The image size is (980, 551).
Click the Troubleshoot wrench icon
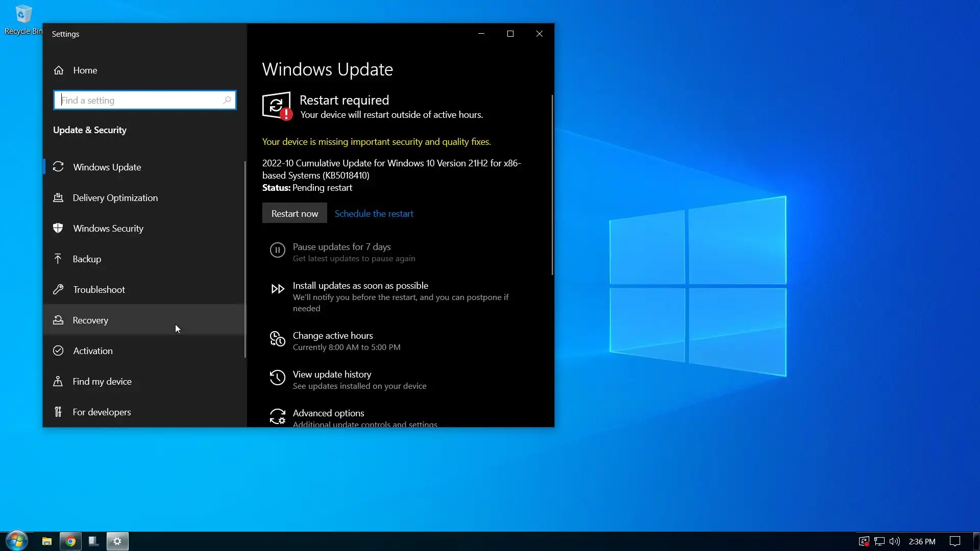pyautogui.click(x=58, y=289)
